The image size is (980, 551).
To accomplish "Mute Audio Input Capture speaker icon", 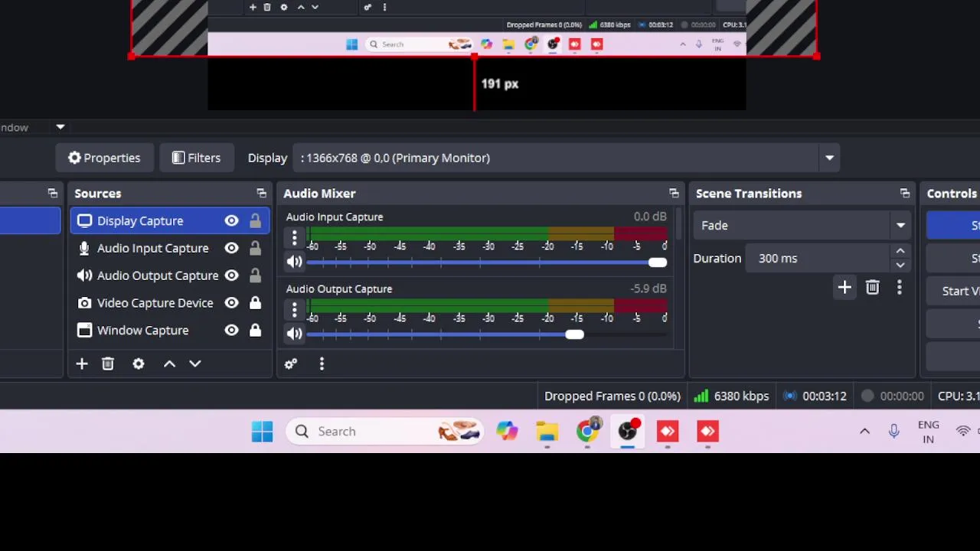I will pos(294,262).
